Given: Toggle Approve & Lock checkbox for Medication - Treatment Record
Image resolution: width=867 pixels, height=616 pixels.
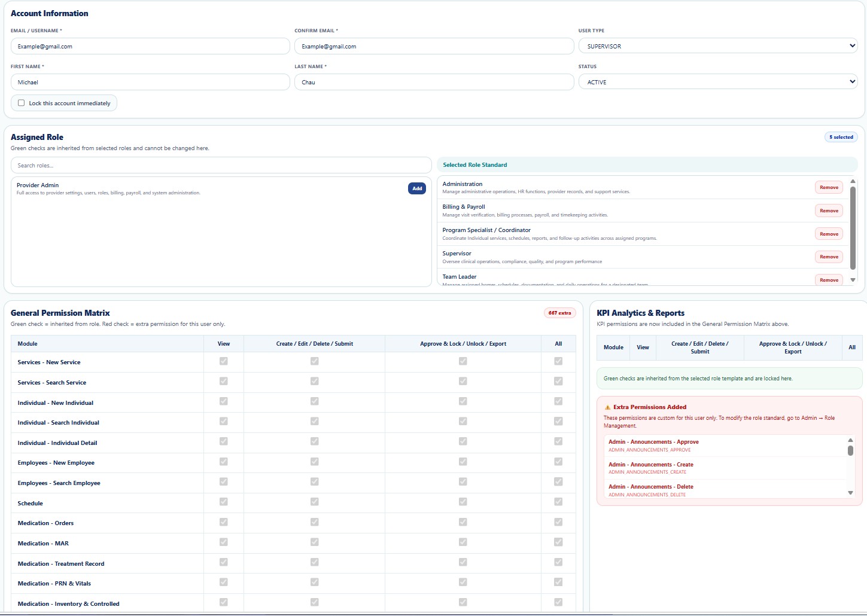Looking at the screenshot, I should point(463,562).
